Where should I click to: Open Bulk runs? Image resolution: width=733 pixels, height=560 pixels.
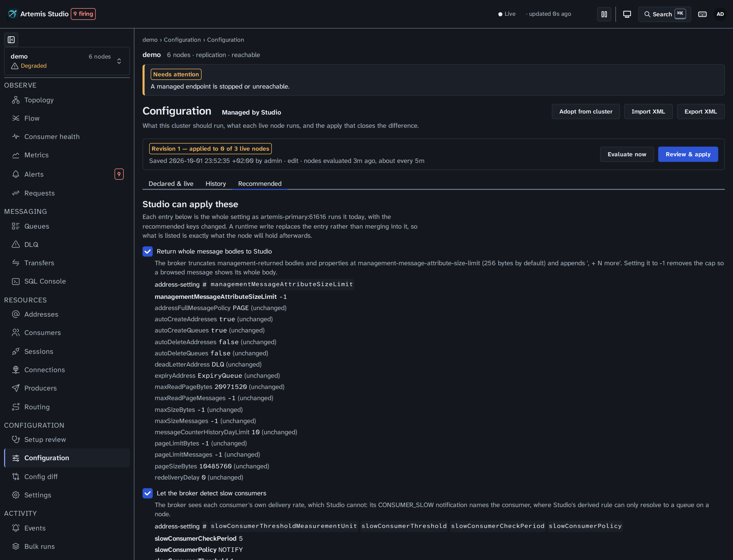(x=67, y=546)
